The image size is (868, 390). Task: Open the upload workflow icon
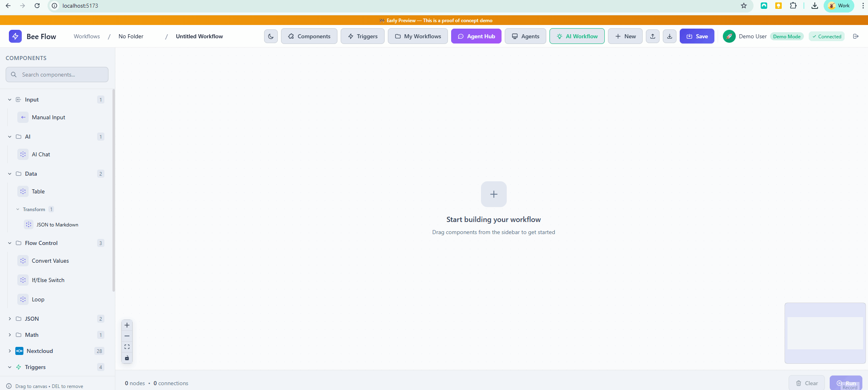click(652, 36)
